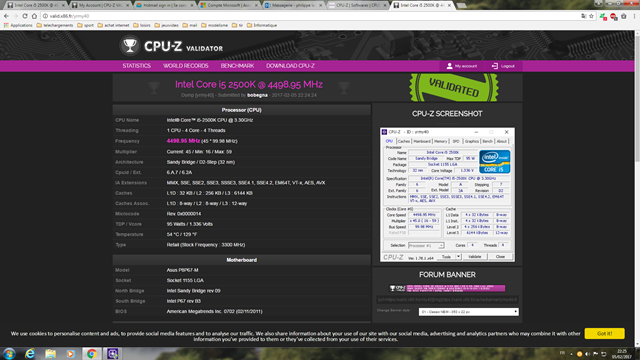Click the red extension icon in Chrome toolbar
Screen dimensions: 640x360
[613, 16]
